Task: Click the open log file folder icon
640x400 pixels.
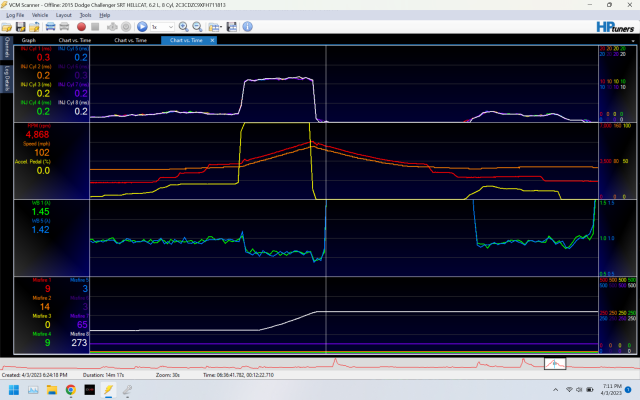Action: (x=9, y=27)
